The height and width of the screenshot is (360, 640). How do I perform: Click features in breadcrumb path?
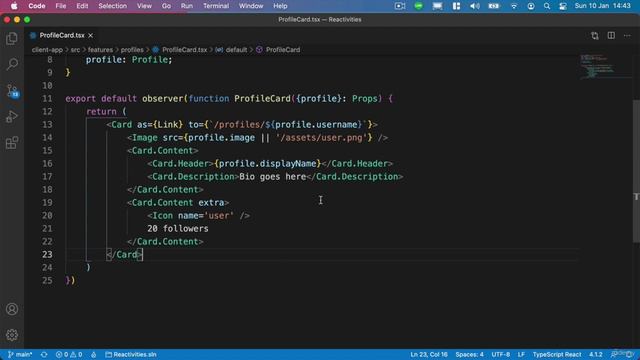click(100, 50)
